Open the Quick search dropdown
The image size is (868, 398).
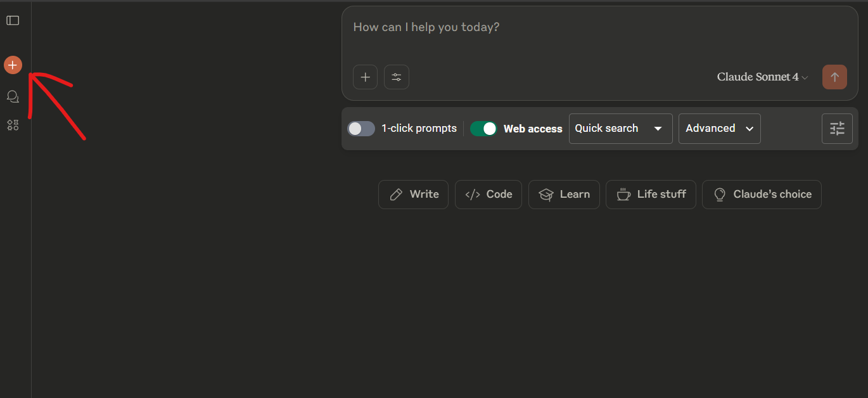tap(620, 129)
